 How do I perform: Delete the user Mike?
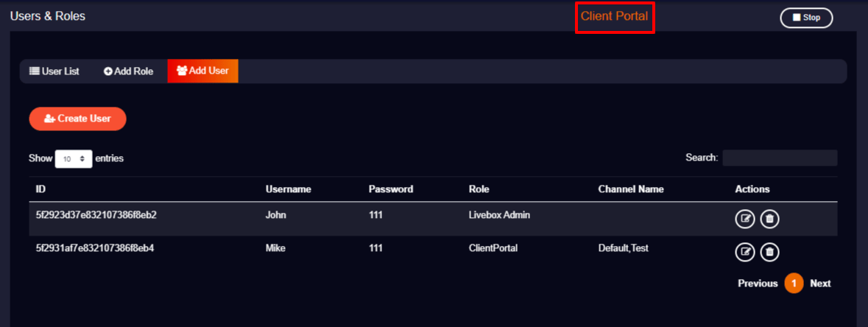pos(769,253)
